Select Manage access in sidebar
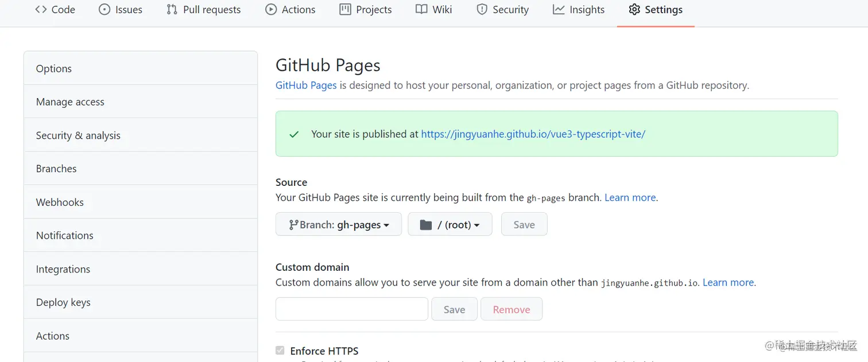868x362 pixels. coord(70,102)
